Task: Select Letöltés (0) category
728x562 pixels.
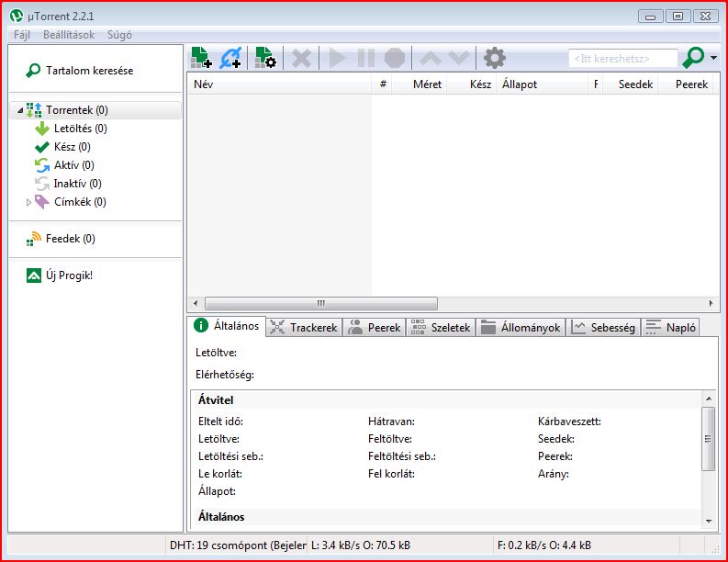Action: [71, 129]
